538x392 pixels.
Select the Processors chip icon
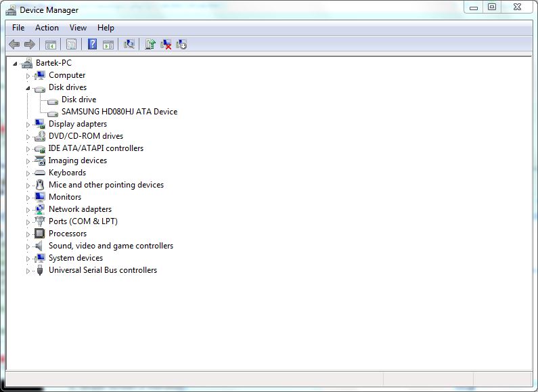point(40,234)
